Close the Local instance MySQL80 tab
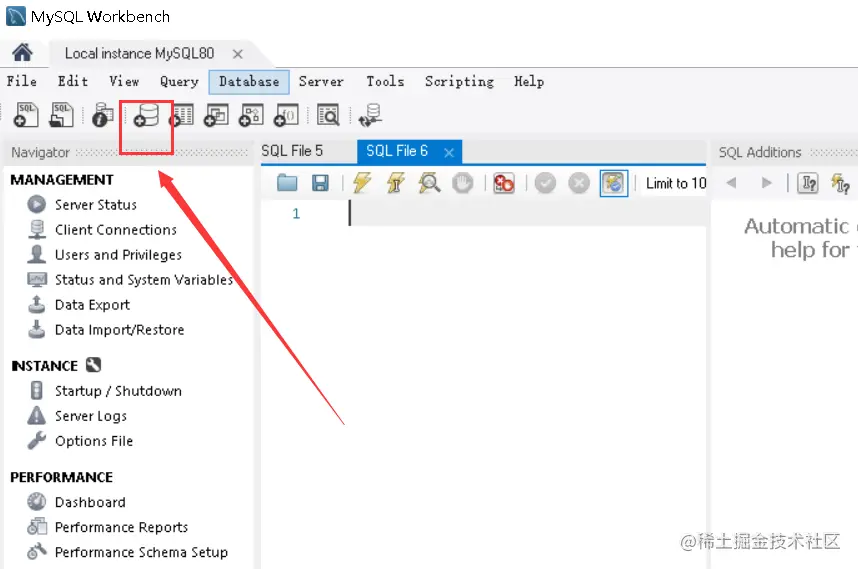The width and height of the screenshot is (858, 569). coord(237,54)
